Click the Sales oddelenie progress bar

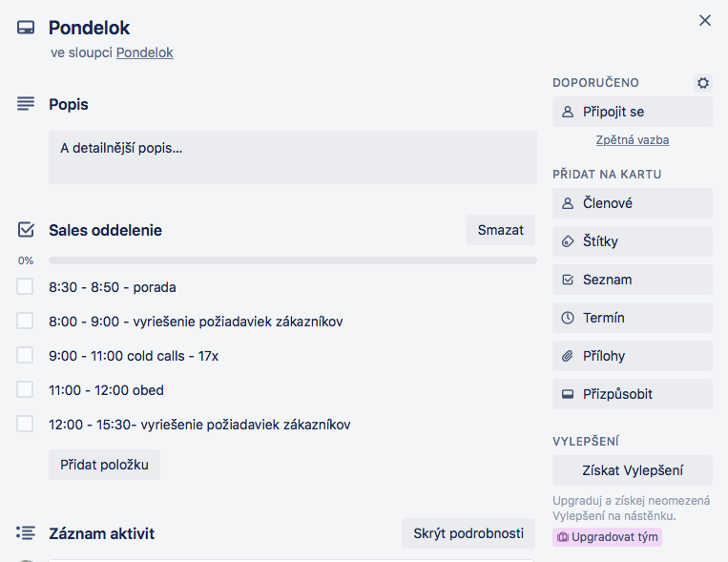[x=293, y=260]
